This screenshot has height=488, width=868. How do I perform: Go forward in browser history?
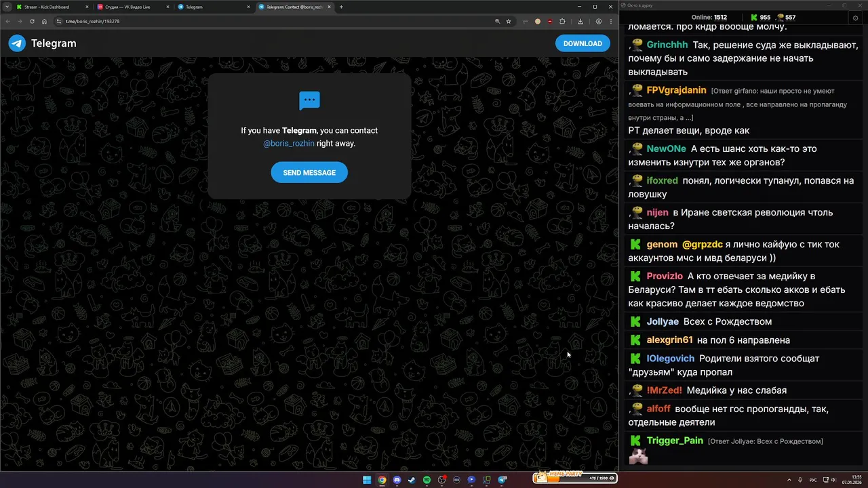(x=20, y=21)
